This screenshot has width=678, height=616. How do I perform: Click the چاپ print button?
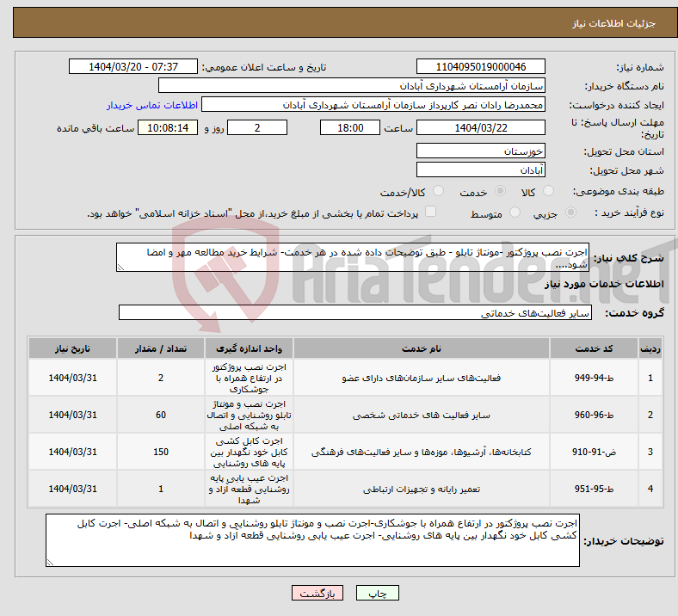[x=378, y=593]
